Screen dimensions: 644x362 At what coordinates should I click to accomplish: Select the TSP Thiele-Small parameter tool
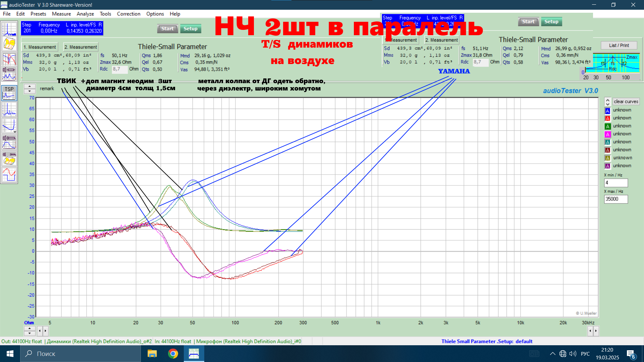click(9, 93)
